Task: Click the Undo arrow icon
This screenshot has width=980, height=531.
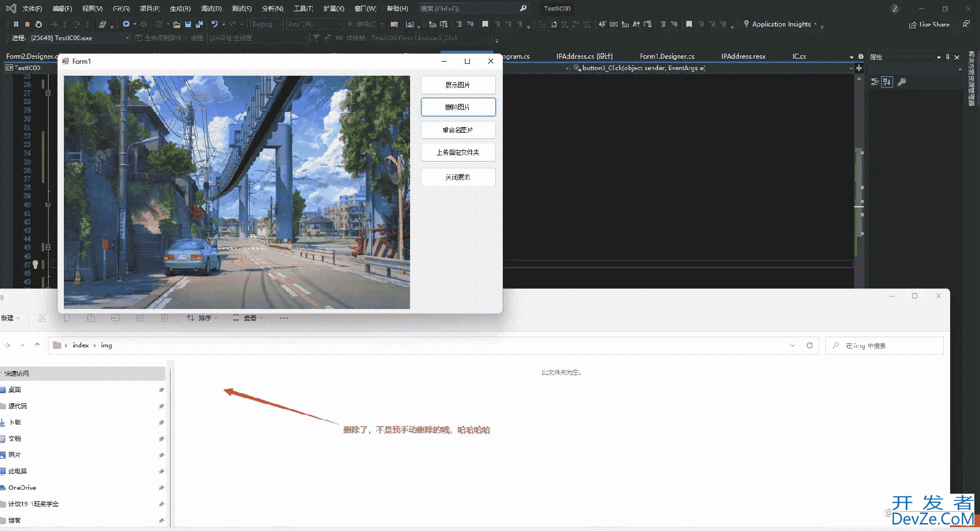Action: [215, 24]
